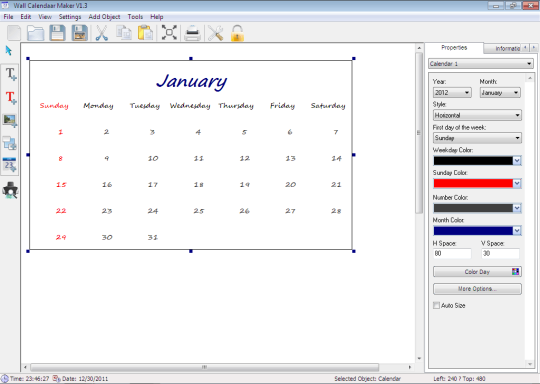
Task: Click the top-center selection handle of calendar
Action: pos(191,59)
